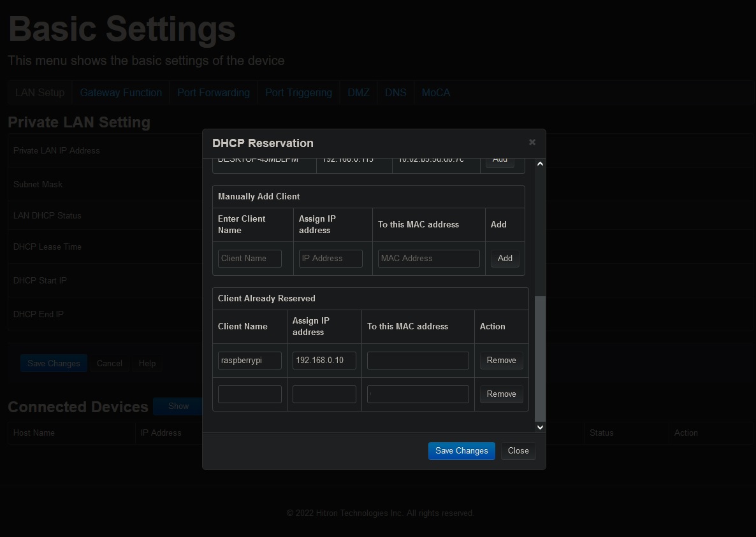Screen dimensions: 756x537
Task: Close the DHCP Reservation dialog
Action: pyautogui.click(x=518, y=450)
